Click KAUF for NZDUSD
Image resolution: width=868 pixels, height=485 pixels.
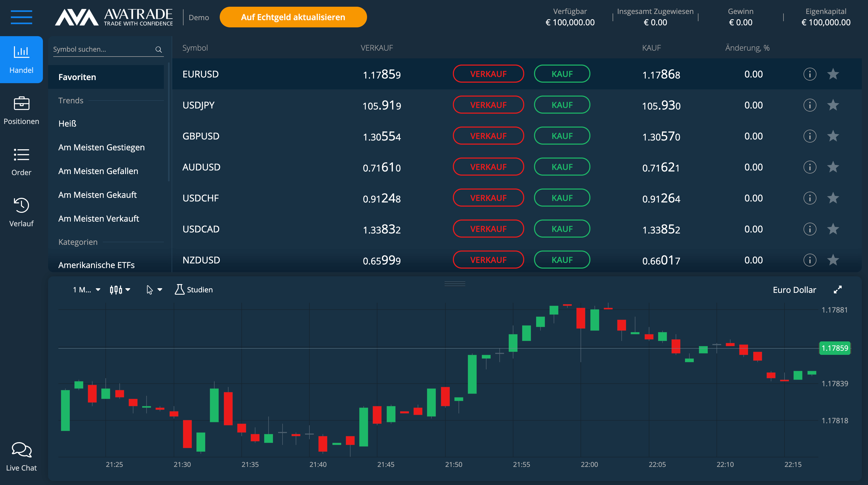[562, 260]
